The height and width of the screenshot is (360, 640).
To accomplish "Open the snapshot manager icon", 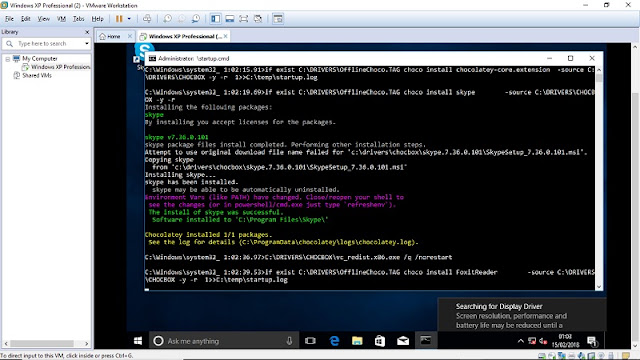I will pyautogui.click(x=196, y=19).
